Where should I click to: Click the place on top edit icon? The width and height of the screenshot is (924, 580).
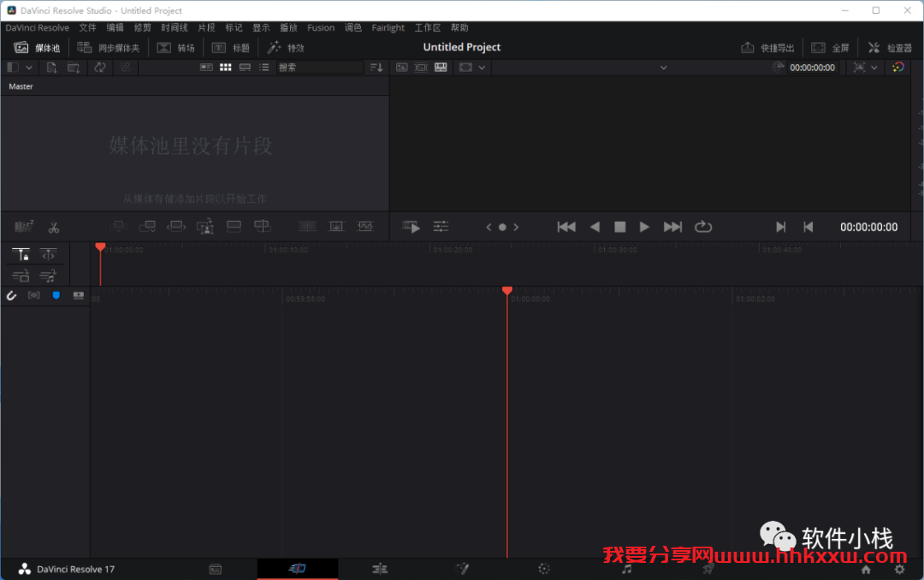click(x=234, y=227)
